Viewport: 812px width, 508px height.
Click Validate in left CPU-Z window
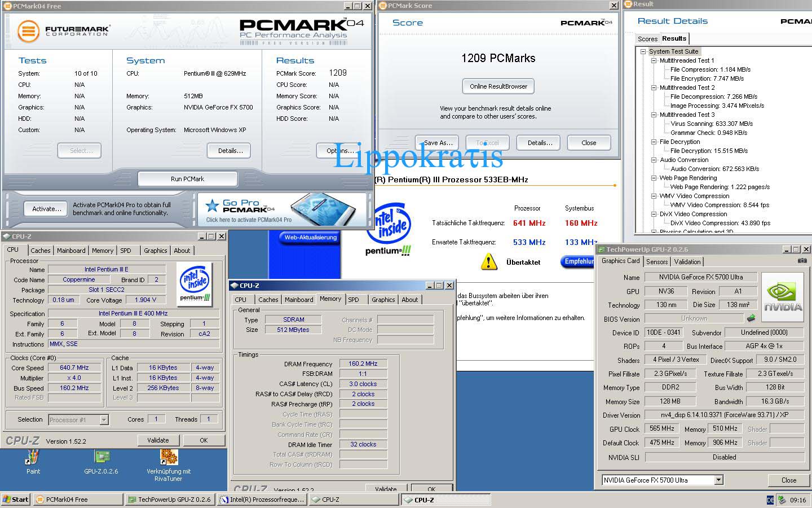click(158, 440)
